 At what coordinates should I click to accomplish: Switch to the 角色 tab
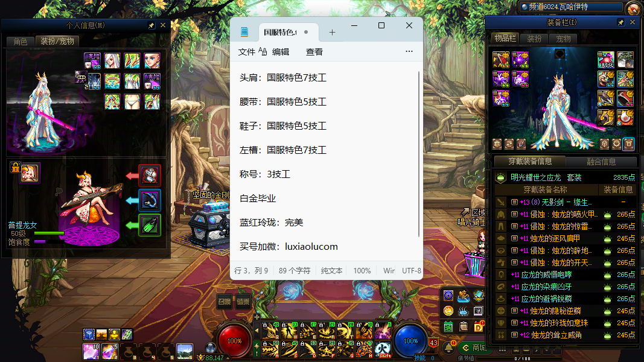click(x=21, y=42)
